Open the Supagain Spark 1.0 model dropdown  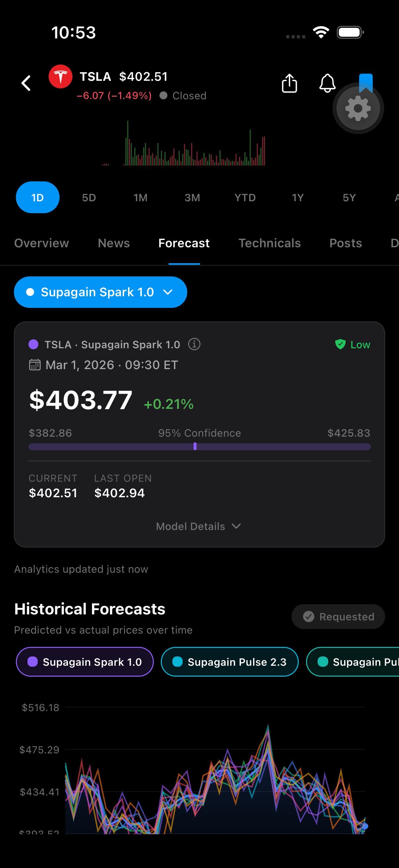click(100, 292)
